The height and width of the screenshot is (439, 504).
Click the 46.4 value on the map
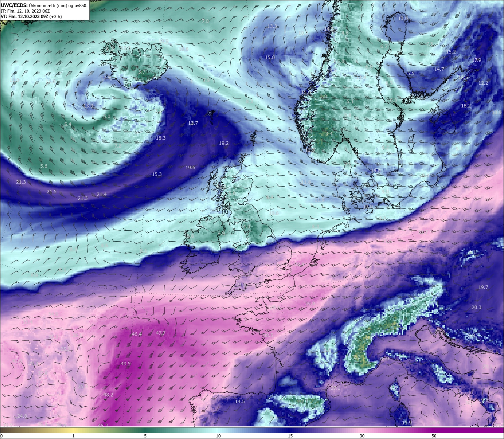point(136,334)
